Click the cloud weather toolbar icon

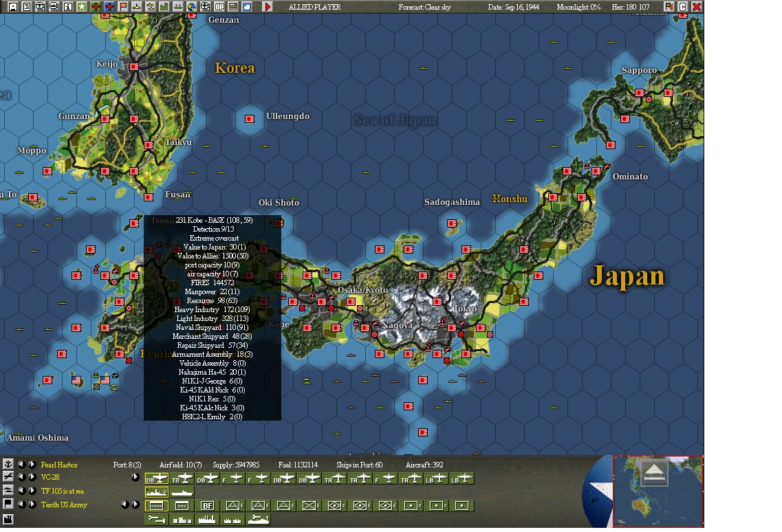246,6
